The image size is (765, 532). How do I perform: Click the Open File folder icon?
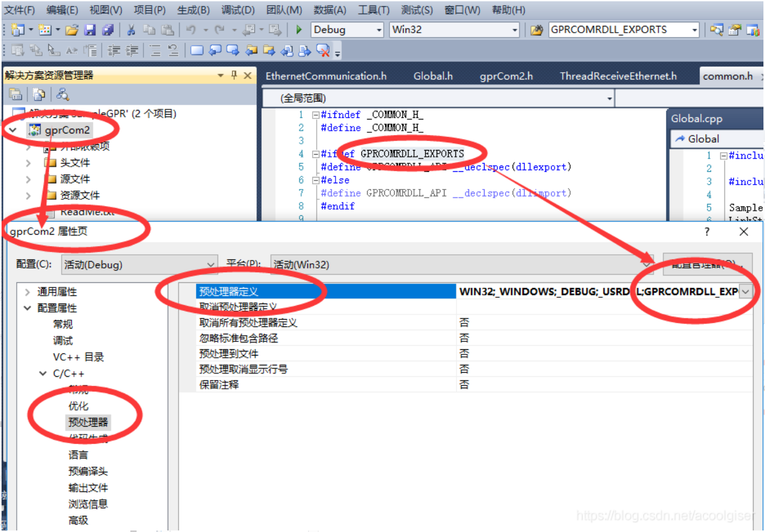(72, 30)
